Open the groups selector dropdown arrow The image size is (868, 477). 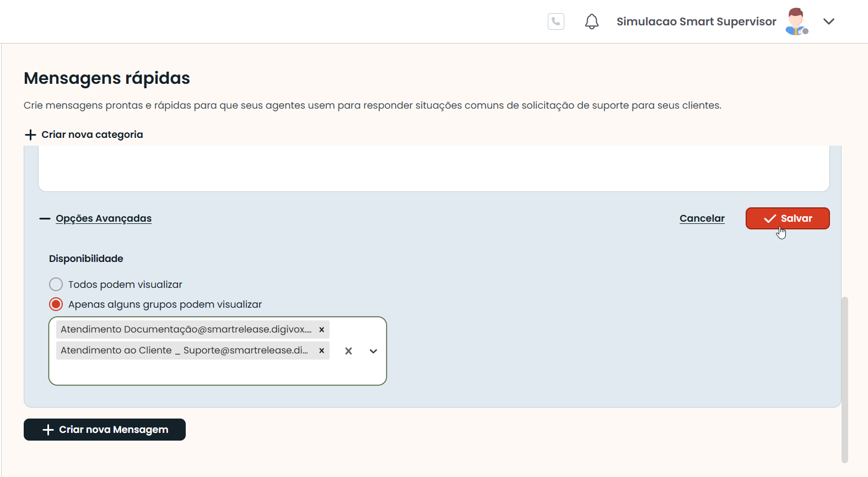click(x=373, y=351)
